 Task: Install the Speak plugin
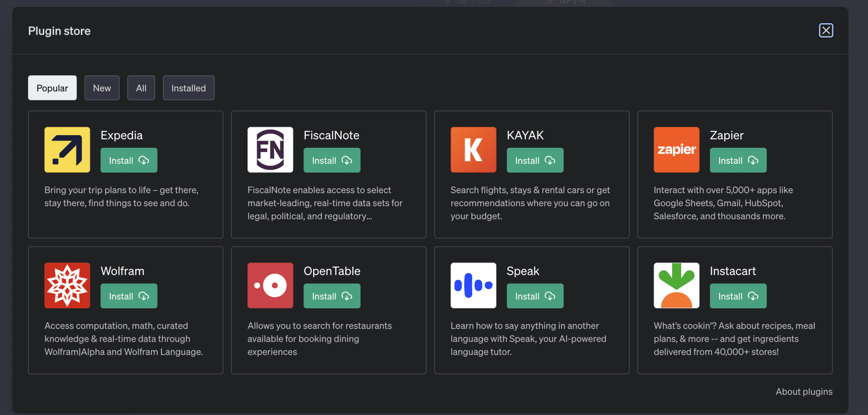pyautogui.click(x=535, y=296)
